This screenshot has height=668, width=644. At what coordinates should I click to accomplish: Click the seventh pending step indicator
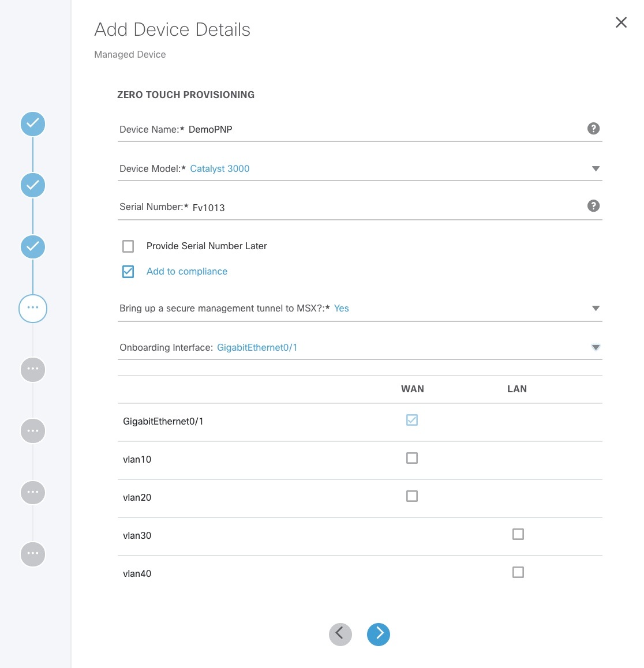click(32, 492)
